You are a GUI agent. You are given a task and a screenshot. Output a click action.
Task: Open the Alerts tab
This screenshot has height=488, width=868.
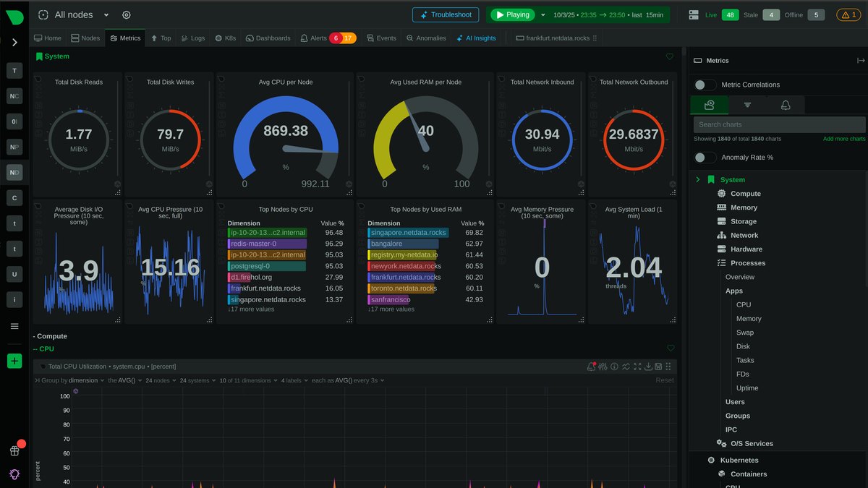[327, 38]
